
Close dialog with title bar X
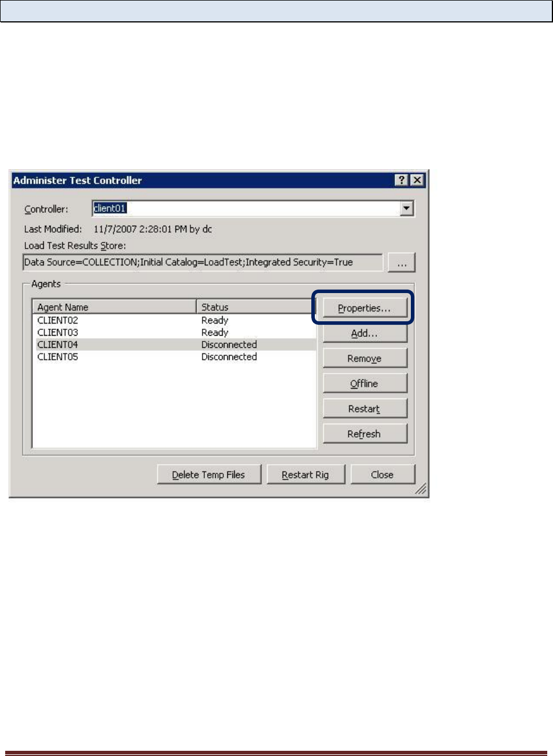tap(417, 180)
